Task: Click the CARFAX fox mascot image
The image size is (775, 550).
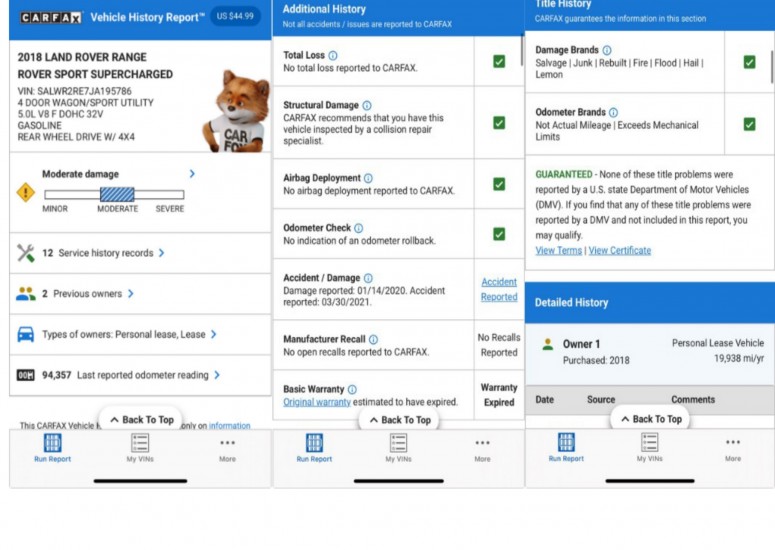Action: tap(236, 112)
